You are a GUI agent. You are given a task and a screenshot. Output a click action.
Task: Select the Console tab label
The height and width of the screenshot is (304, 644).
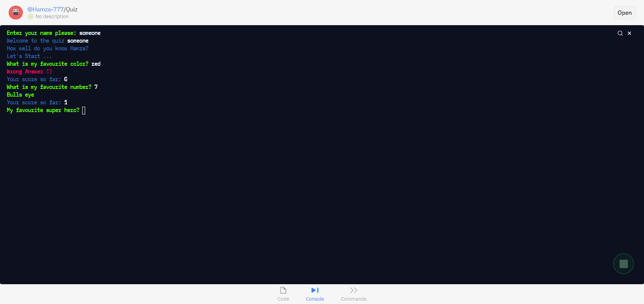[x=315, y=299]
